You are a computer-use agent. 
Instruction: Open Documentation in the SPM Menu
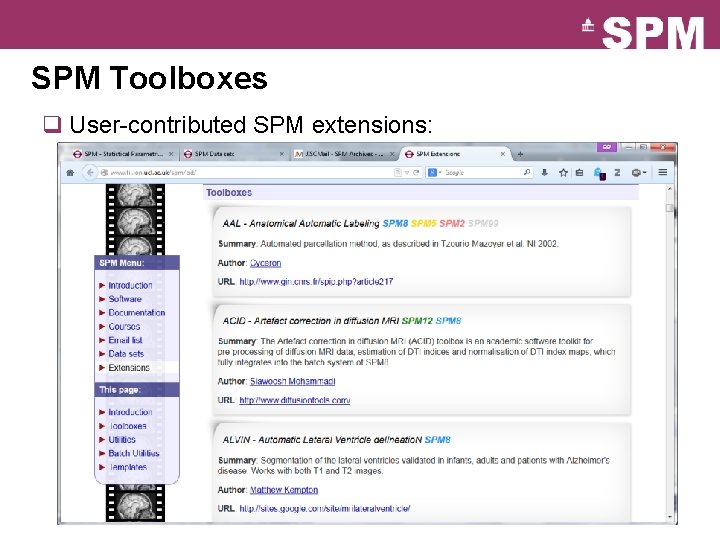coord(137,313)
